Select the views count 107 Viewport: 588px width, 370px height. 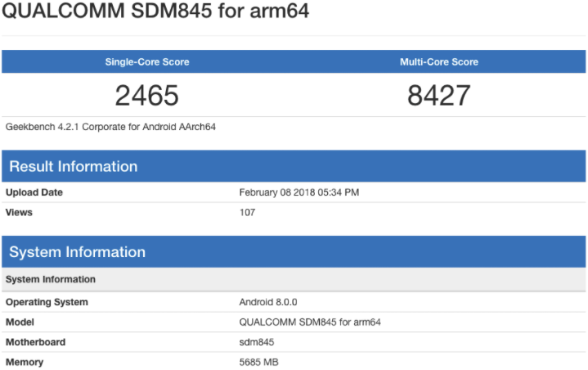[247, 212]
